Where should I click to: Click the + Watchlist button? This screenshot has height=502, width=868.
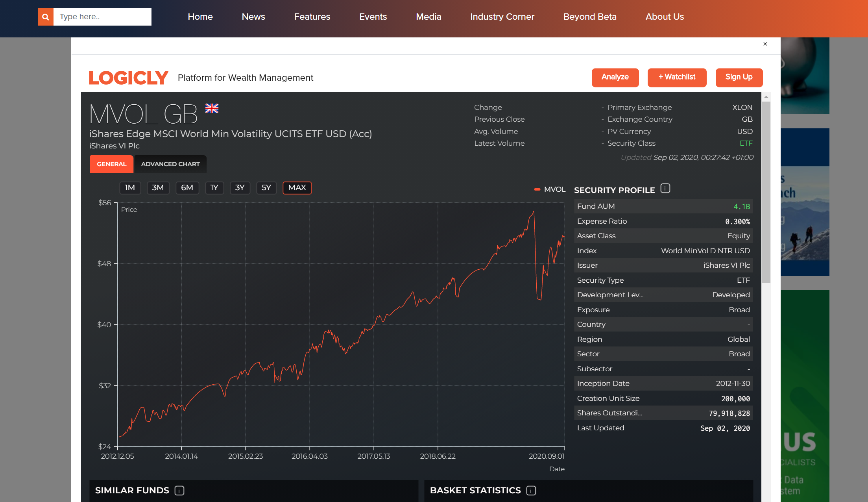tap(677, 77)
